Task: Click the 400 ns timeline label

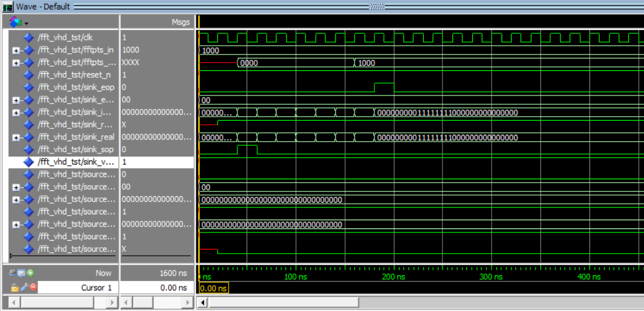Action: (x=589, y=277)
